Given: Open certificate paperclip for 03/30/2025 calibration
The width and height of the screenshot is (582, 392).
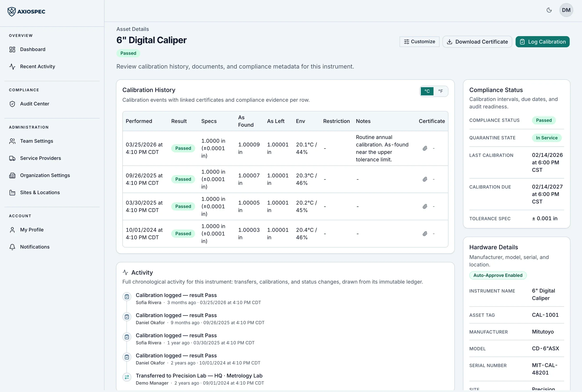Looking at the screenshot, I should (425, 207).
